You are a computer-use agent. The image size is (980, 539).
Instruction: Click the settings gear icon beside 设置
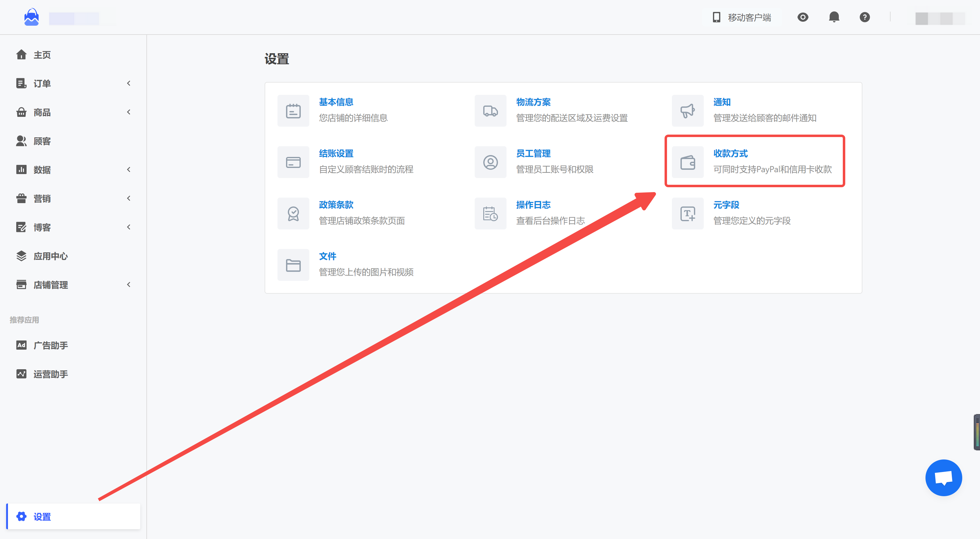click(x=21, y=517)
